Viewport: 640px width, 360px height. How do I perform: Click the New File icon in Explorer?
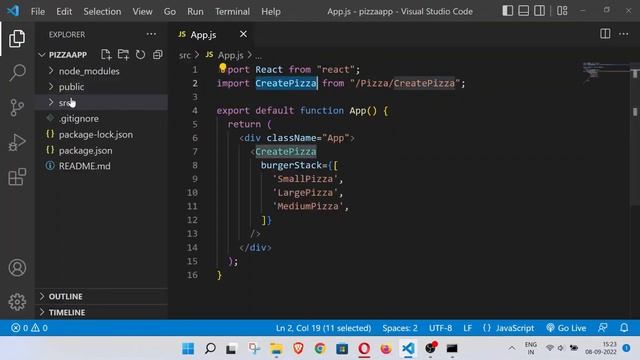[106, 55]
